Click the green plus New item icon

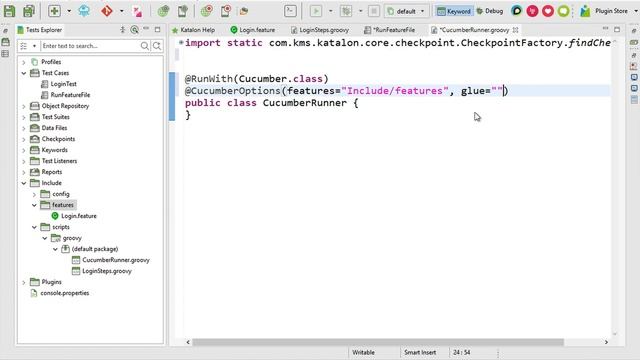54,11
